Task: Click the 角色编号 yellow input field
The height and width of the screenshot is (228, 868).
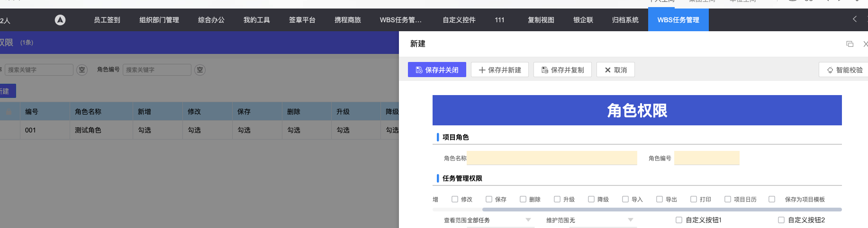Action: tap(706, 158)
